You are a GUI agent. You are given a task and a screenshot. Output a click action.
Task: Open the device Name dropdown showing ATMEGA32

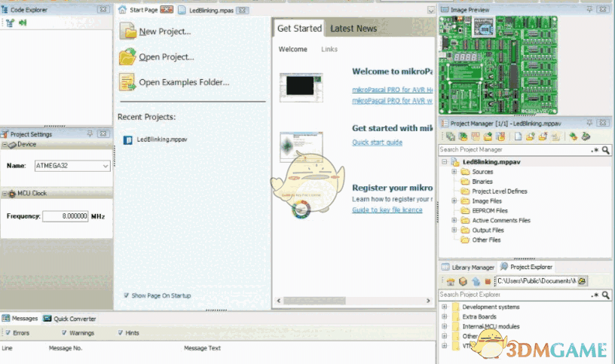coord(106,166)
